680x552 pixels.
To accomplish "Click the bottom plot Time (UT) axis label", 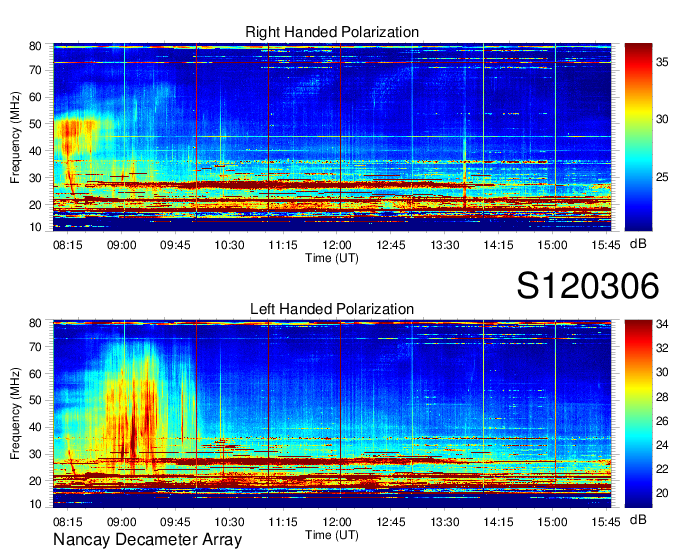I will point(332,536).
